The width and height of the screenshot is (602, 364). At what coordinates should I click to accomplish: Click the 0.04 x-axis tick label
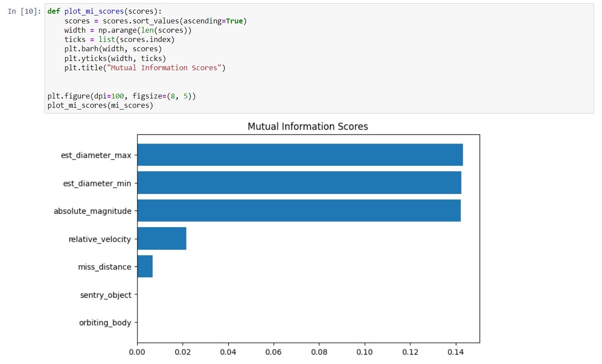[x=228, y=352]
